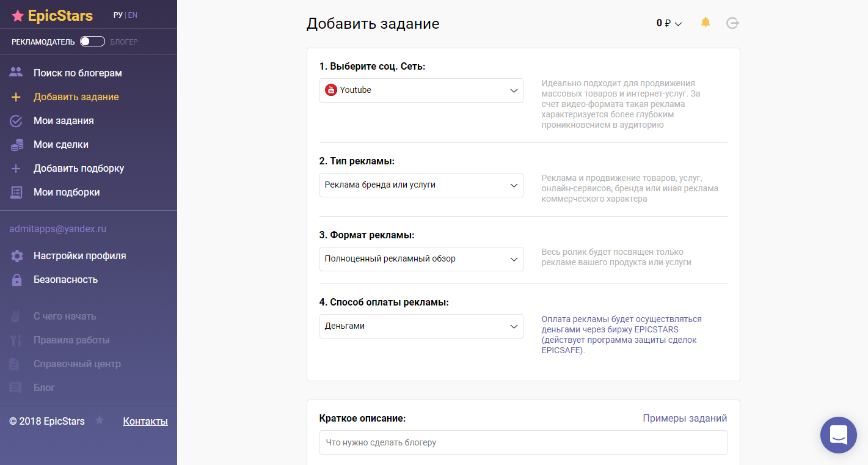This screenshot has height=465, width=868.
Task: Open the Youtube social network dropdown
Action: pos(421,90)
